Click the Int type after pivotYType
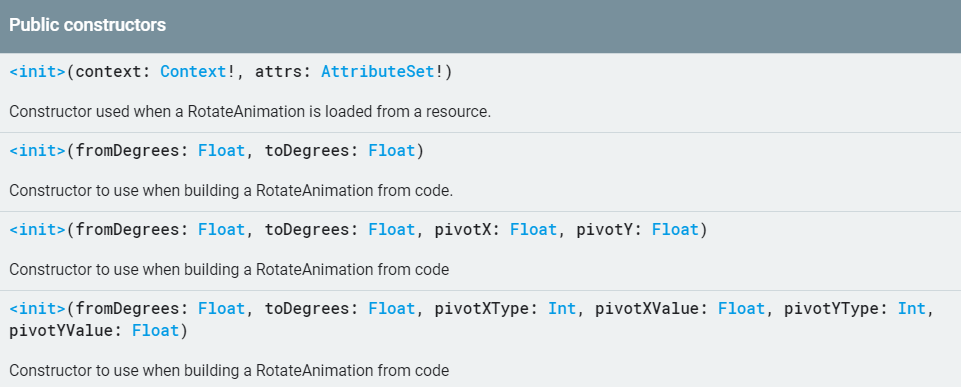 (911, 308)
